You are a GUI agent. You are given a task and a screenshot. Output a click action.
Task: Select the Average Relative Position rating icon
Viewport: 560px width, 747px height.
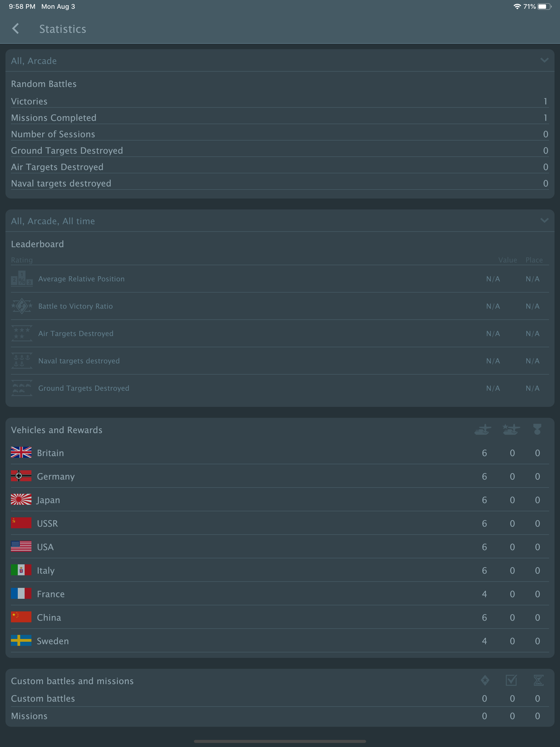pos(22,279)
